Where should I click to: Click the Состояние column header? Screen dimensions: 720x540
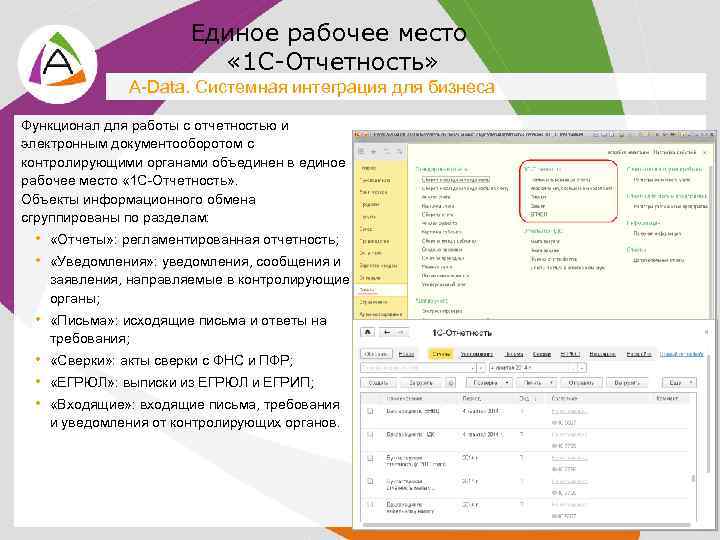tap(564, 398)
